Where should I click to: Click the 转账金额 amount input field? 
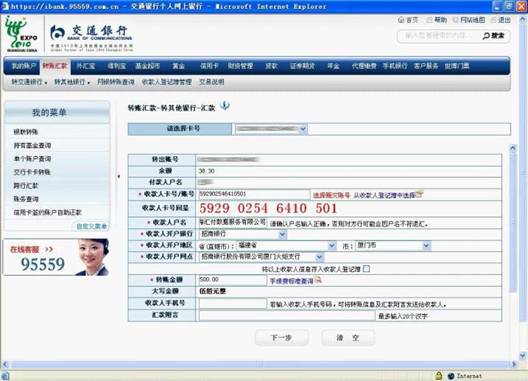click(x=233, y=280)
